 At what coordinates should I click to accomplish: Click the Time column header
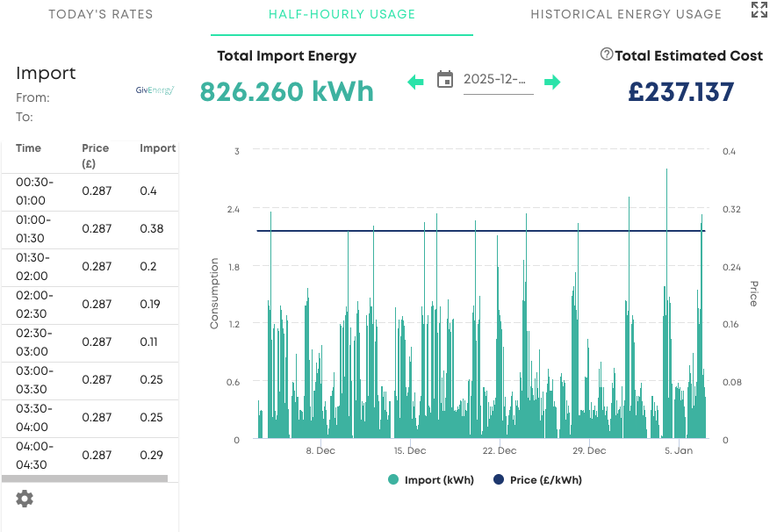coord(28,148)
